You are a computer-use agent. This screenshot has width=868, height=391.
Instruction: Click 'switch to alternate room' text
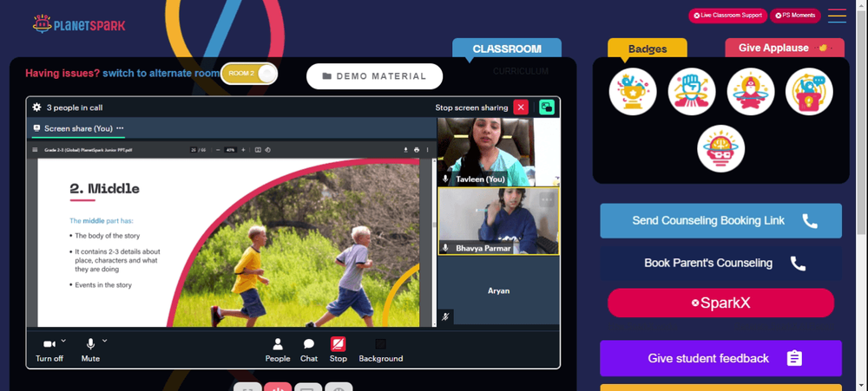click(161, 73)
